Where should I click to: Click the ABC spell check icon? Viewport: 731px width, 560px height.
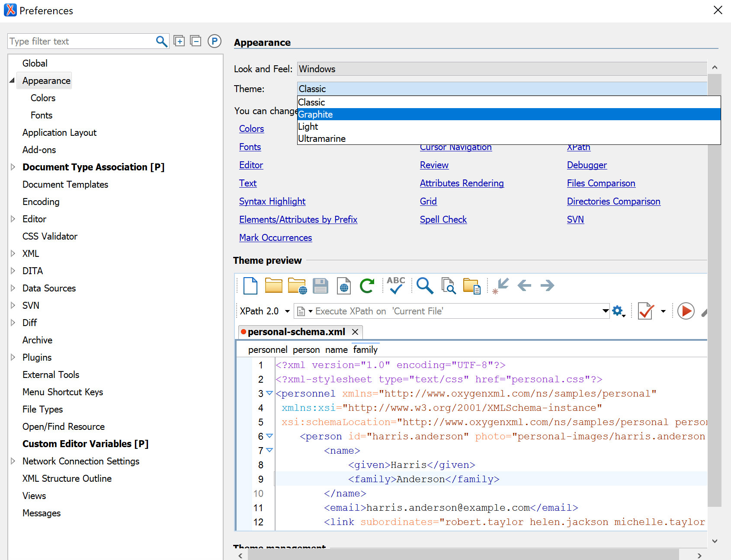396,286
